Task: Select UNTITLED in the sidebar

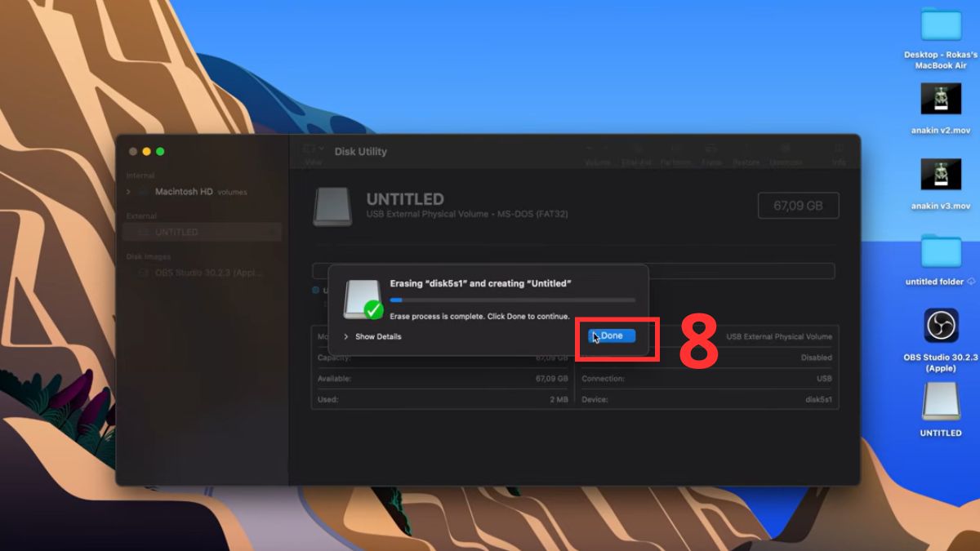Action: pos(202,232)
